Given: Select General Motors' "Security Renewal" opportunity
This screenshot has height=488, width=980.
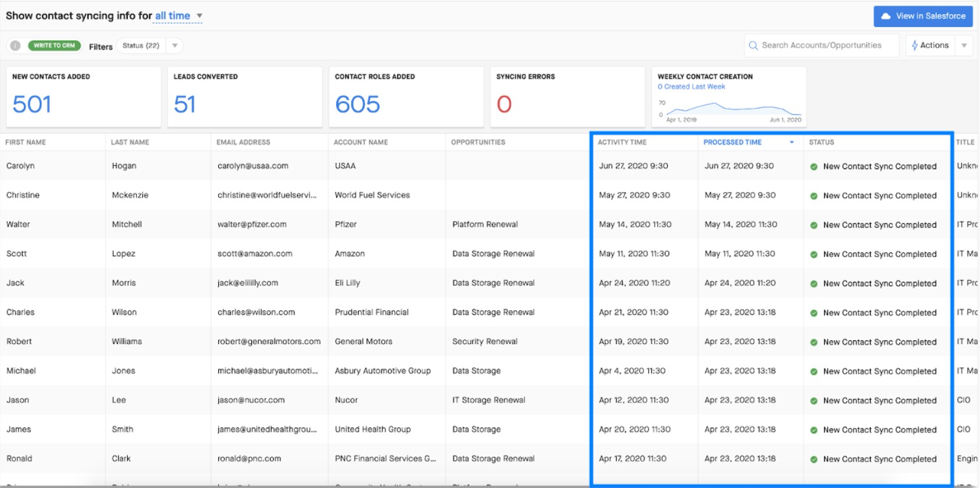Looking at the screenshot, I should (x=485, y=341).
